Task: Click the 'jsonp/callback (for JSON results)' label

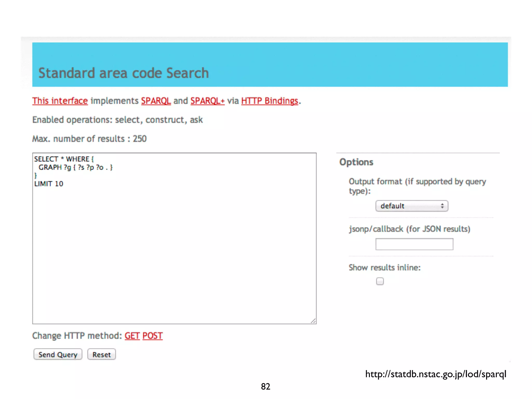Action: tap(410, 229)
